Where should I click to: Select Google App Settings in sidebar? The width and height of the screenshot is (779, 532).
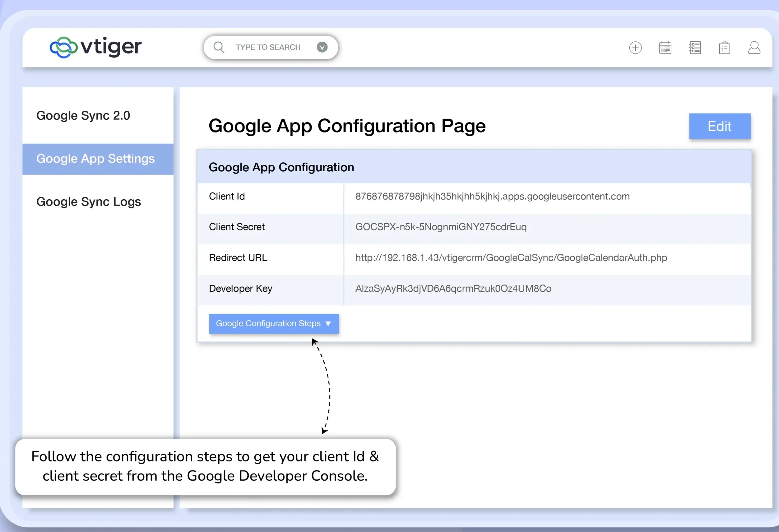pos(96,159)
